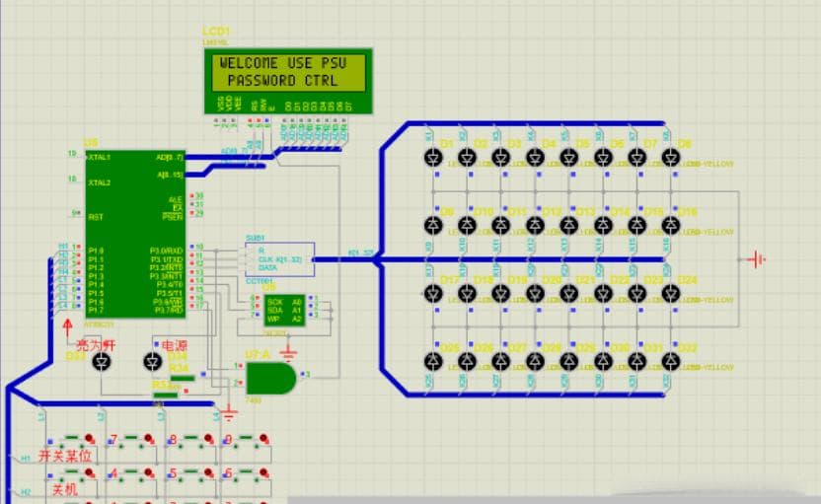
Task: Click the 开关某位 keypad label
Action: pyautogui.click(x=65, y=456)
